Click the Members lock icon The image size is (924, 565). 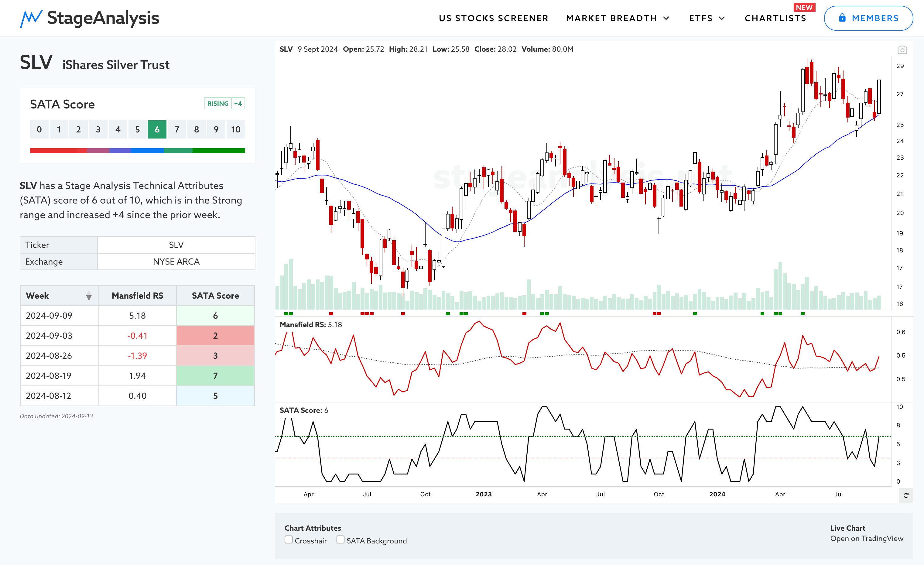click(x=842, y=18)
